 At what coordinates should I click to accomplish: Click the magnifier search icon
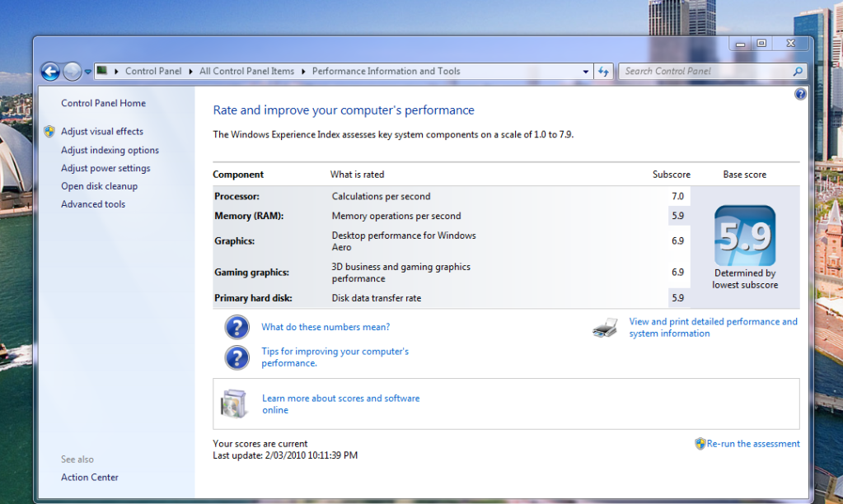tap(798, 71)
